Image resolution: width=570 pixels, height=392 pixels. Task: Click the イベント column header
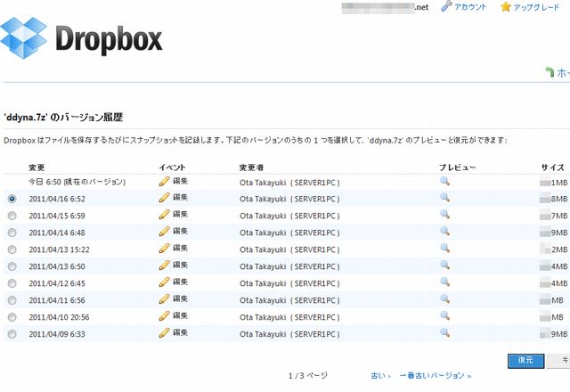[x=172, y=167]
